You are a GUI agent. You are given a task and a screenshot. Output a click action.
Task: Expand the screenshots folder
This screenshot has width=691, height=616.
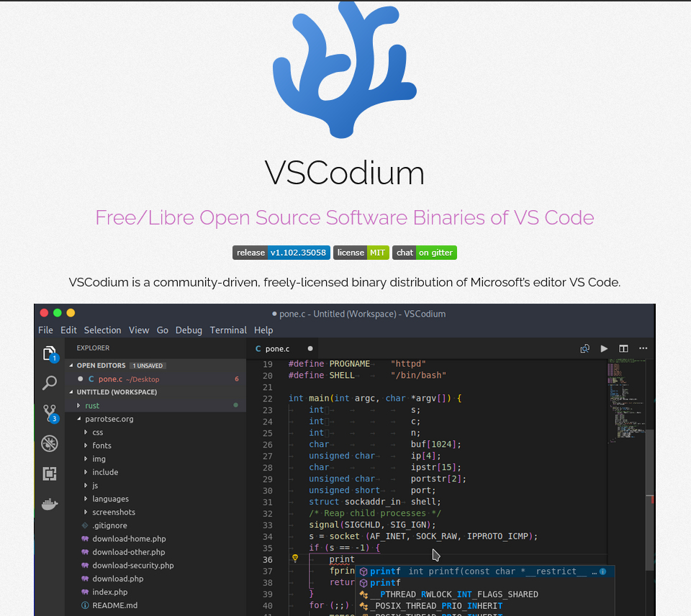click(x=86, y=512)
